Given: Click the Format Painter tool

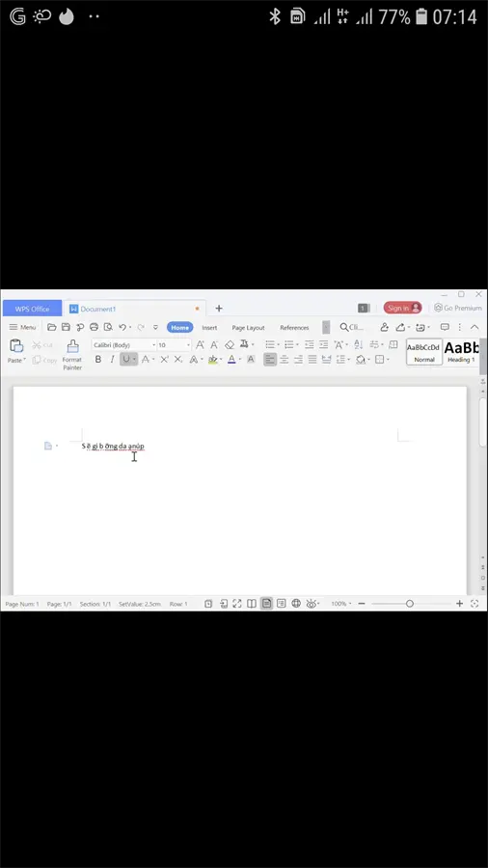Looking at the screenshot, I should (72, 354).
